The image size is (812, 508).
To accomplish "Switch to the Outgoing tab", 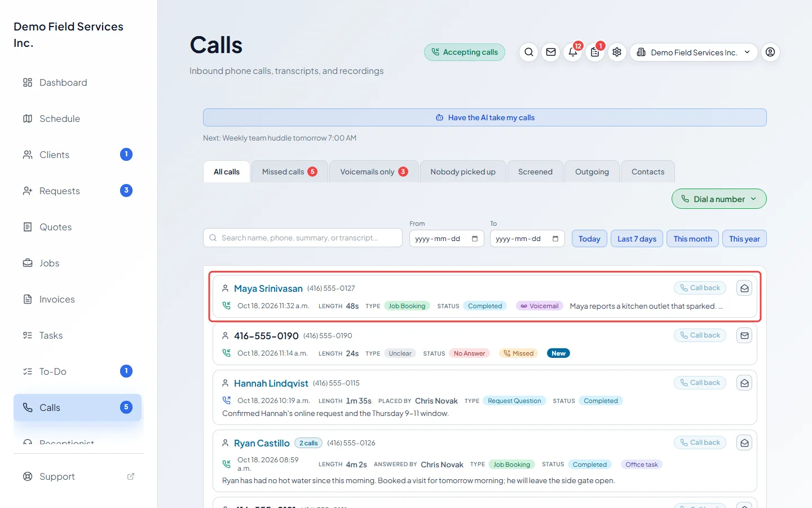I will [592, 172].
